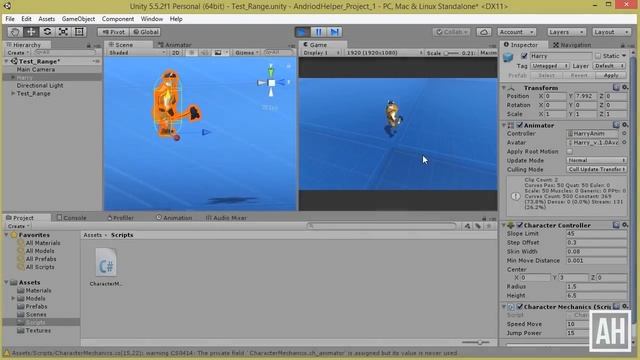
Task: Adjust the Game view Scale slider
Action: point(452,53)
